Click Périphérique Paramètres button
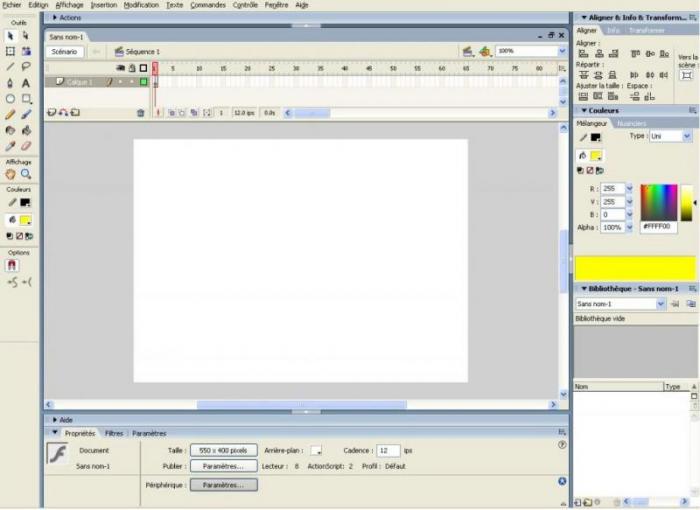Image resolution: width=700 pixels, height=510 pixels. [x=224, y=485]
